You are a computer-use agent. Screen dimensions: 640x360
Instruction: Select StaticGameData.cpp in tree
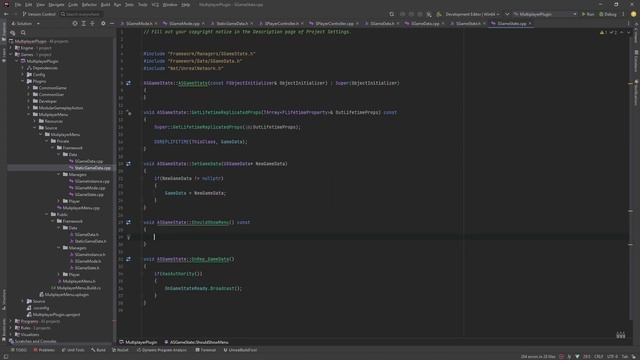point(89,168)
